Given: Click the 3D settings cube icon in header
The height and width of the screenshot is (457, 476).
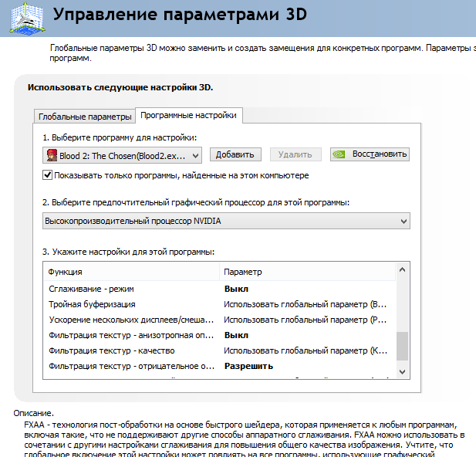Looking at the screenshot, I should [27, 18].
